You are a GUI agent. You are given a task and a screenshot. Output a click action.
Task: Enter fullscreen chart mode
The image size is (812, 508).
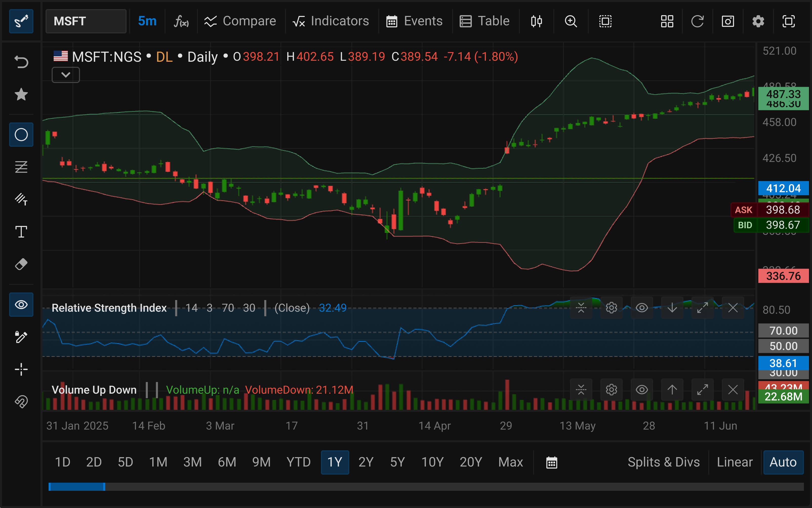click(788, 21)
